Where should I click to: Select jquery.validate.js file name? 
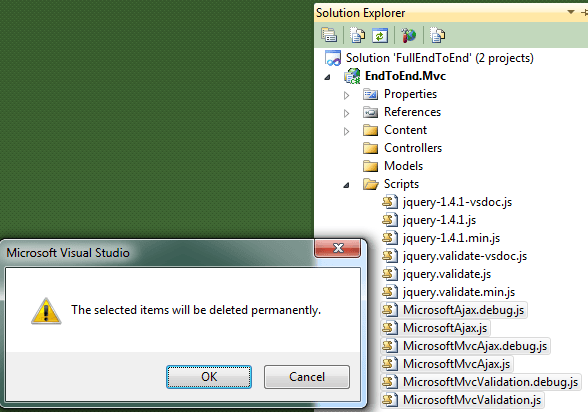click(x=447, y=274)
